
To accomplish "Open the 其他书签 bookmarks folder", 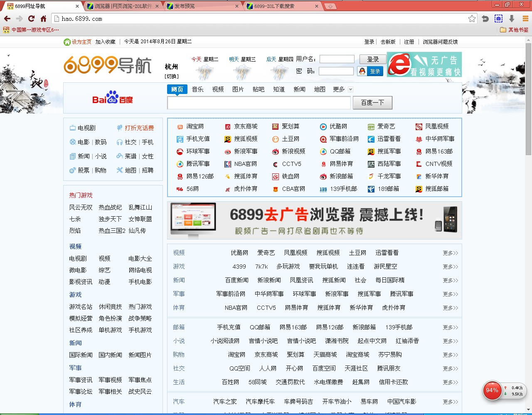I will coord(514,30).
